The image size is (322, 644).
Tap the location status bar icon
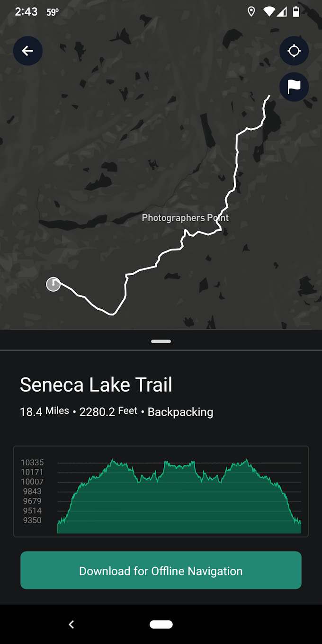(x=251, y=12)
